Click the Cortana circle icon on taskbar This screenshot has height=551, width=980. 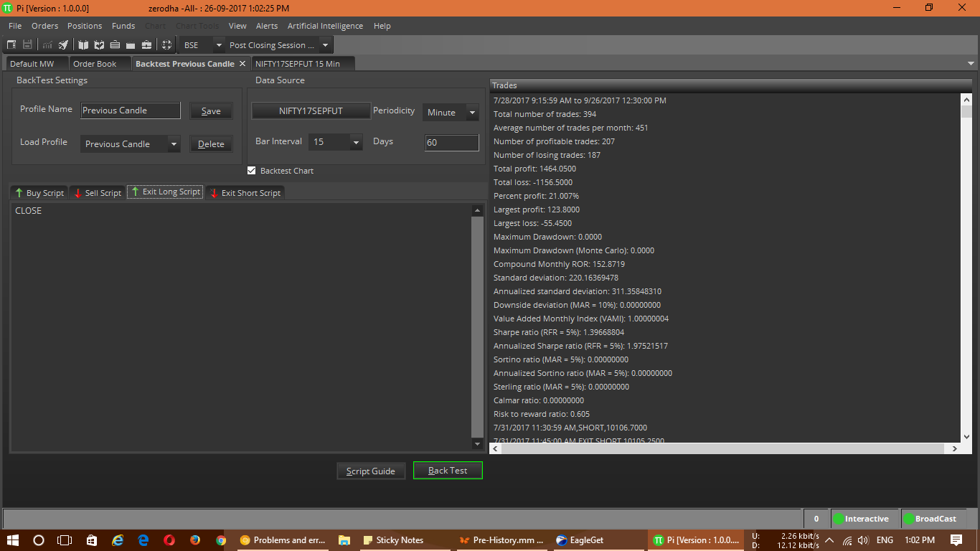pos(39,540)
